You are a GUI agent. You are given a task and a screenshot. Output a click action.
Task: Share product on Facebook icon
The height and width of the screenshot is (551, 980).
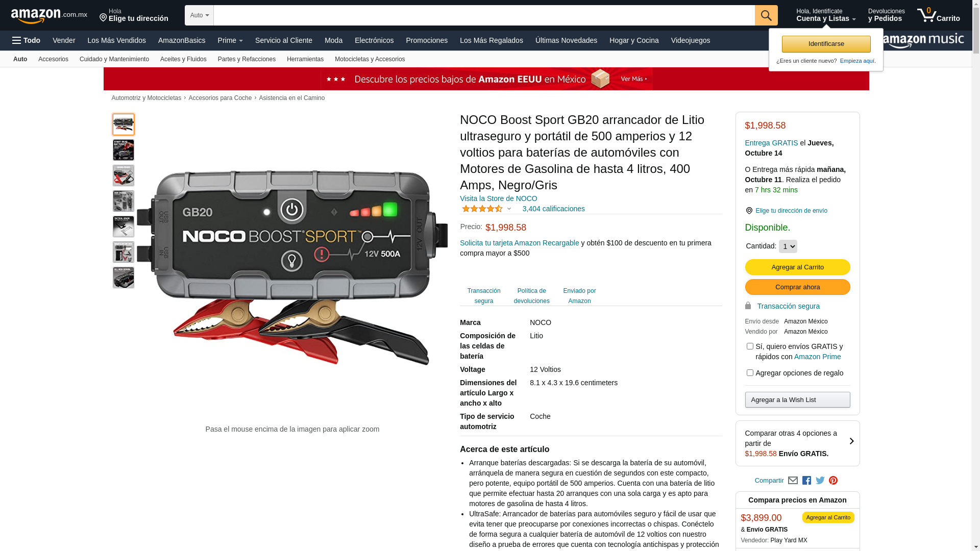[806, 481]
